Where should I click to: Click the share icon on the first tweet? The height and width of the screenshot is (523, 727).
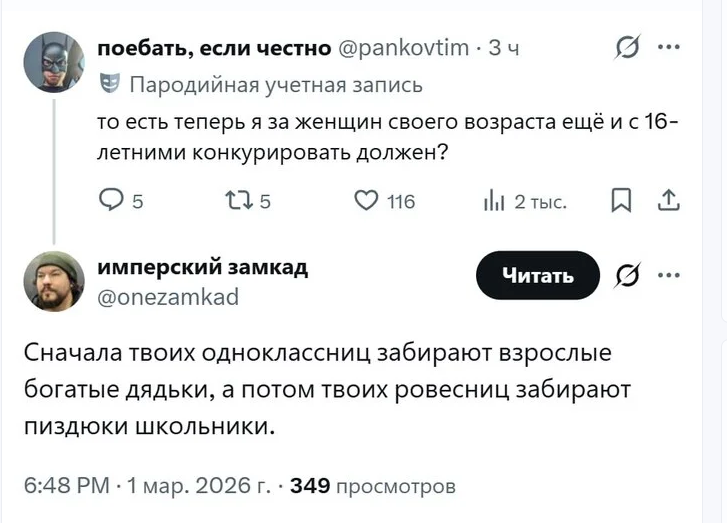point(667,202)
